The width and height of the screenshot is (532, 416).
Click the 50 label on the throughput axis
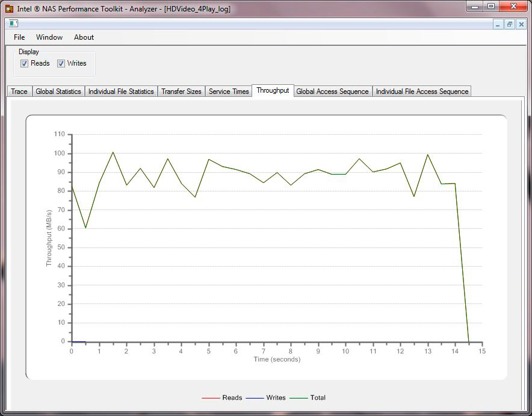point(61,247)
